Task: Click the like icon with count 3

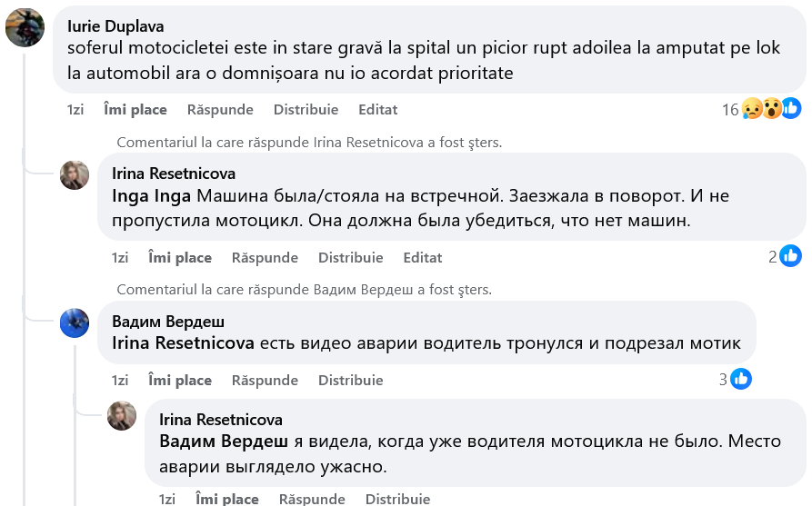Action: (x=741, y=380)
